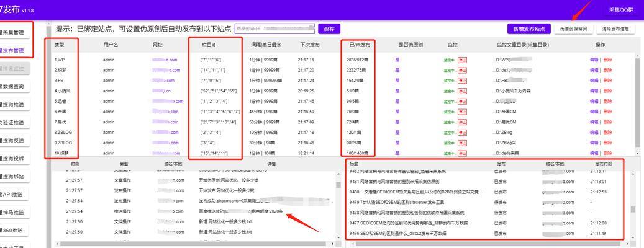644x248 pixels.
Task: Click 删除 for the 7.易优 site
Action: 608,122
